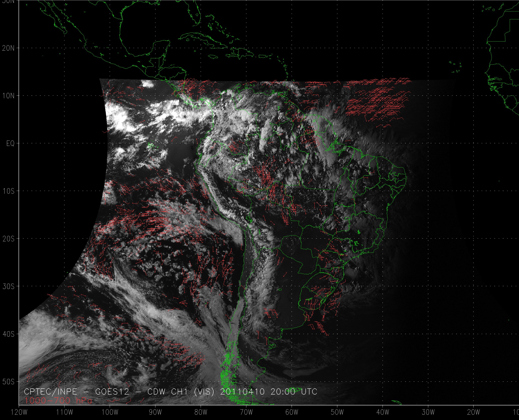Click the red 1000-700 hPa legend text
This screenshot has height=420, width=519.
click(58, 401)
